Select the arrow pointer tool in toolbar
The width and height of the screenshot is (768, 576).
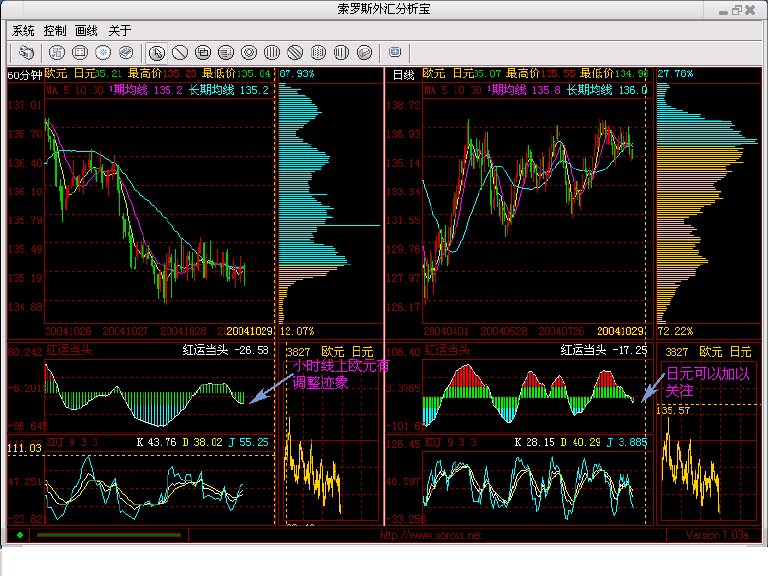click(157, 51)
